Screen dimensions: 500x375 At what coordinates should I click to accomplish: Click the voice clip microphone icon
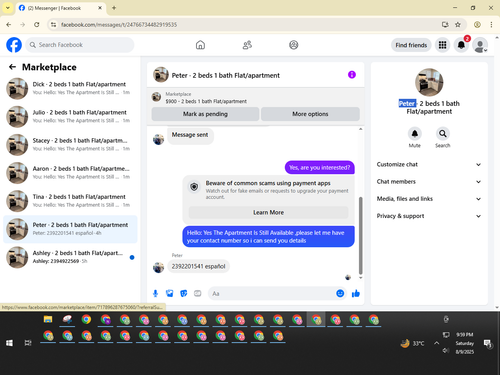[x=155, y=293]
